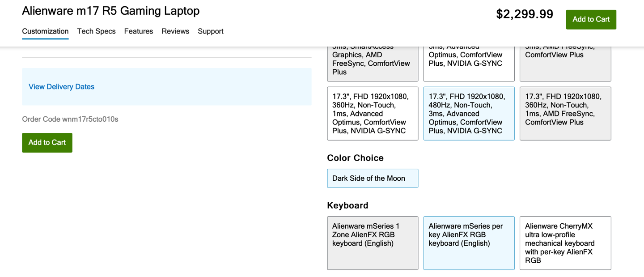The image size is (644, 277).
Task: Open the Customization tab
Action: tap(45, 31)
